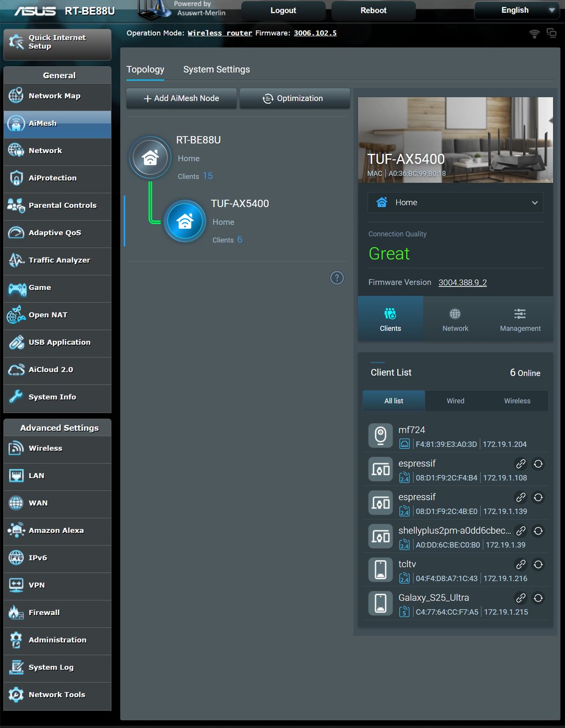Open AiCloud 2.0 icon
Screen dimensions: 565x728
[x=16, y=370]
